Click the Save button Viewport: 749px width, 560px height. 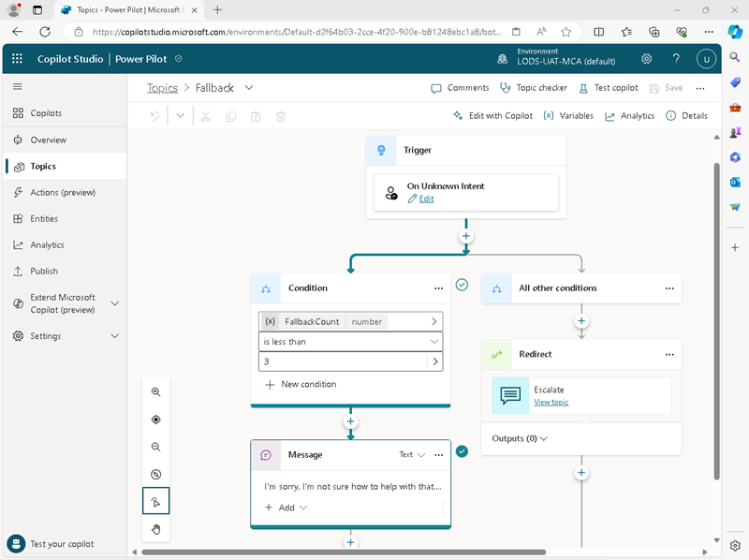[x=667, y=88]
